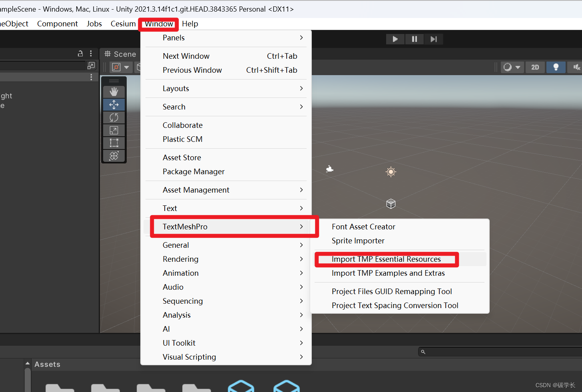Toggle scene lighting lightbulb
Screen dimensions: 582x392
pos(556,67)
